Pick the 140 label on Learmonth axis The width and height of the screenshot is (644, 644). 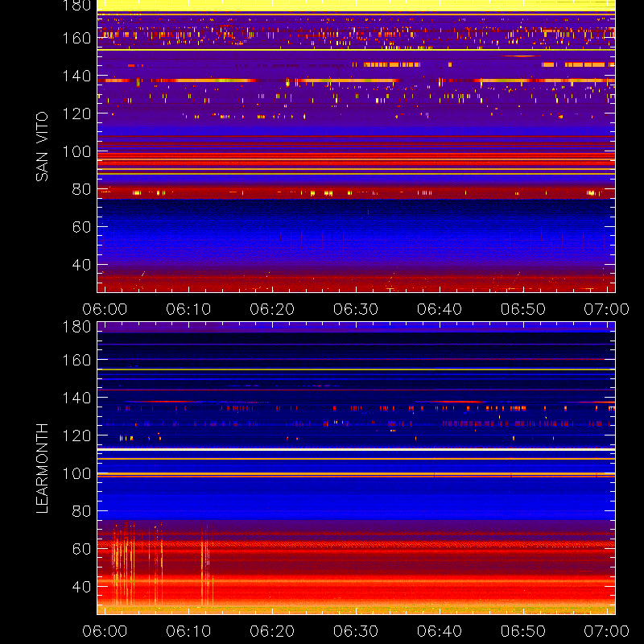[76, 398]
